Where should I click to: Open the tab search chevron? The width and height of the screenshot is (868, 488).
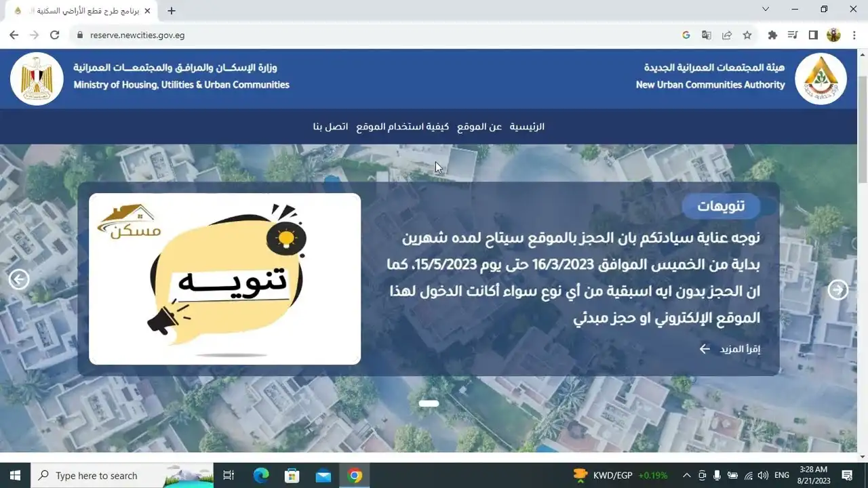tap(766, 9)
